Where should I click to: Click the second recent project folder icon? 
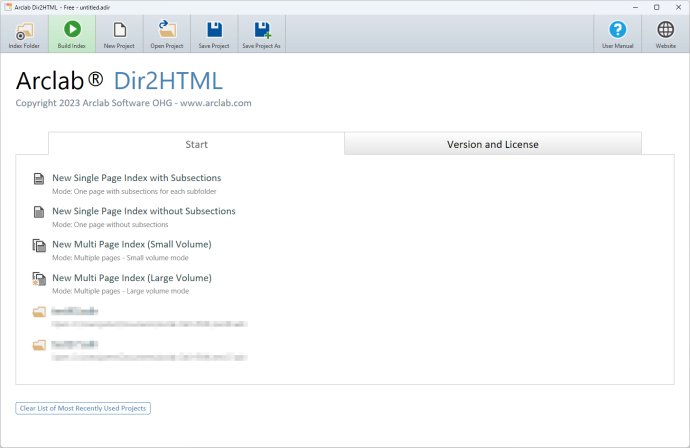pyautogui.click(x=39, y=345)
